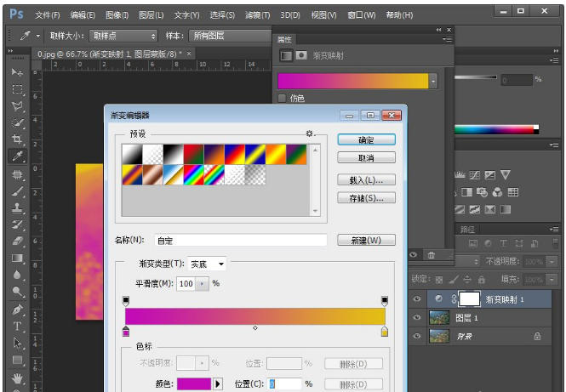Viewport: 566px width, 392px height.
Task: Expand the 平滑度 slider arrow
Action: coord(203,283)
